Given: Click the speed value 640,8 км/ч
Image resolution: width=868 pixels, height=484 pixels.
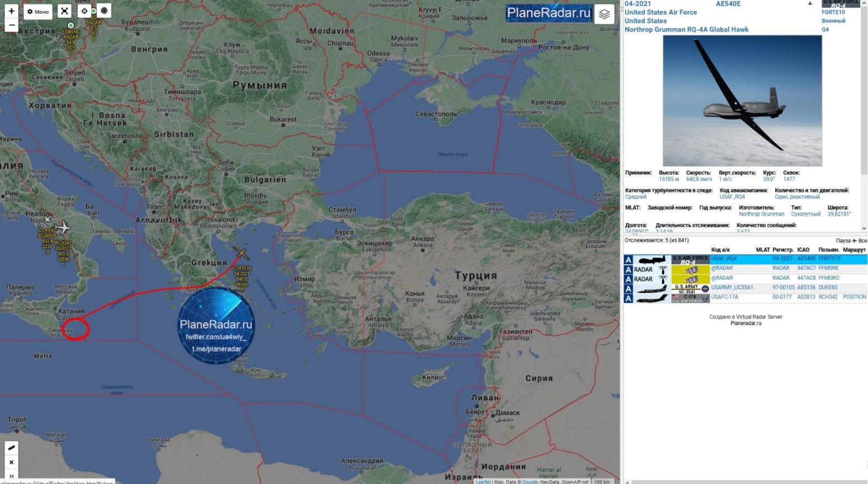Looking at the screenshot, I should [x=699, y=179].
